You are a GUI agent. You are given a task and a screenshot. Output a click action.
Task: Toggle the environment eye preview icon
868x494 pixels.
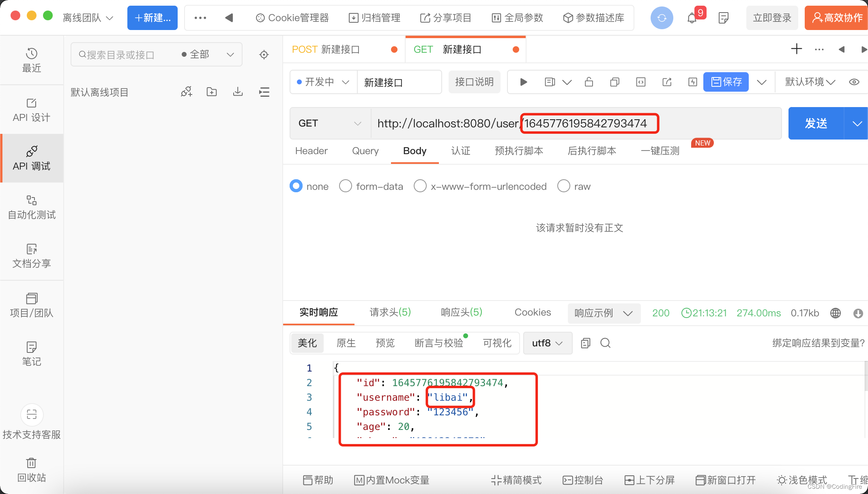coord(854,82)
